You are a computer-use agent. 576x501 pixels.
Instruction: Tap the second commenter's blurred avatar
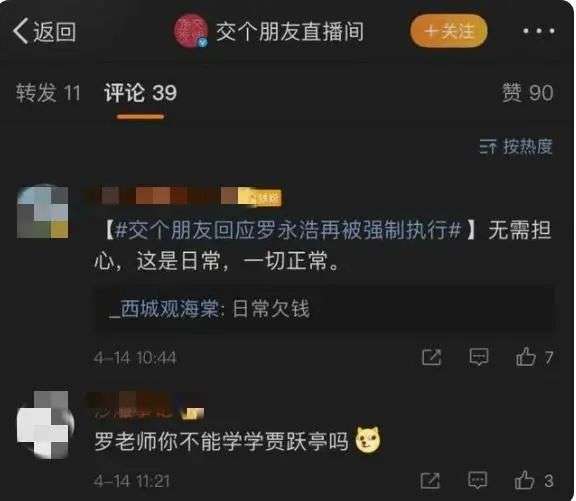pos(45,425)
